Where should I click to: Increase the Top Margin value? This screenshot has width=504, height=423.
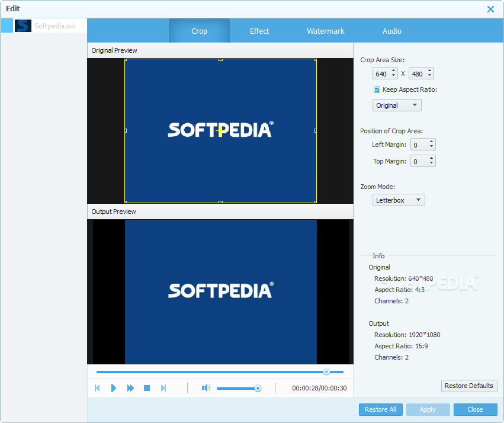coord(431,158)
